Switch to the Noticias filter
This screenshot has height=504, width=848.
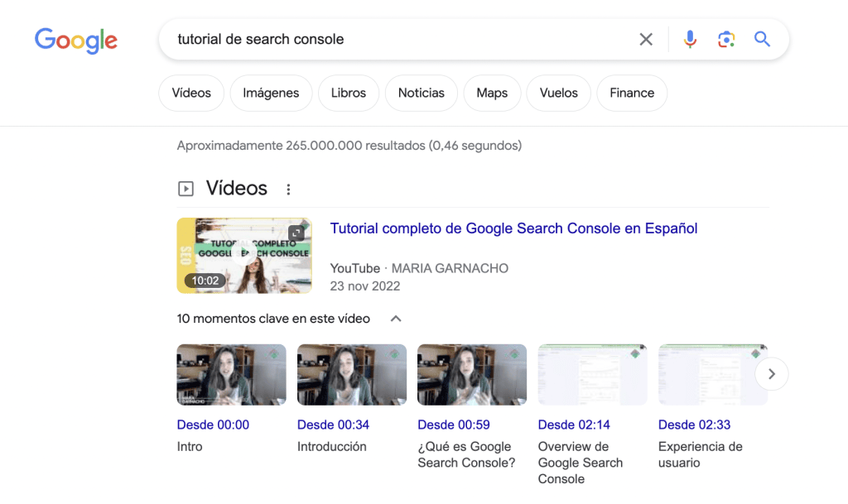click(421, 93)
